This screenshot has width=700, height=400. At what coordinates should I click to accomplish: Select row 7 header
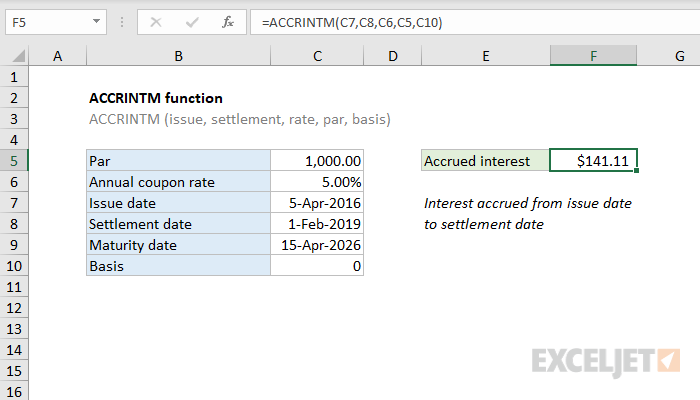[14, 203]
